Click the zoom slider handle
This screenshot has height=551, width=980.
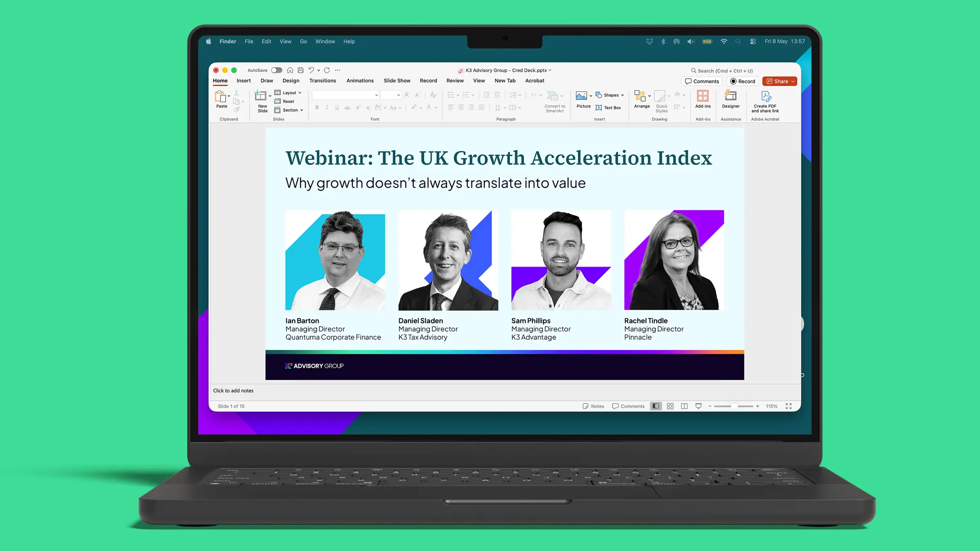click(x=735, y=406)
